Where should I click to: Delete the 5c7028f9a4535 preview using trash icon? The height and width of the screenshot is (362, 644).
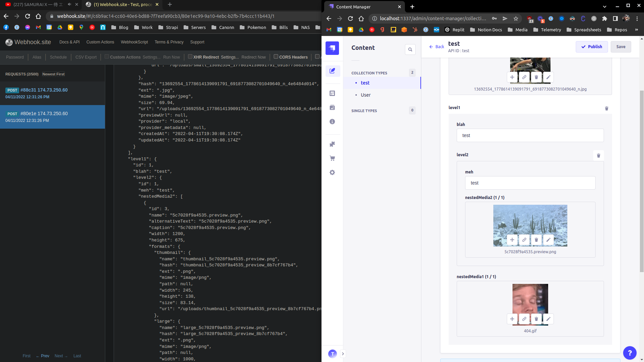pyautogui.click(x=536, y=240)
